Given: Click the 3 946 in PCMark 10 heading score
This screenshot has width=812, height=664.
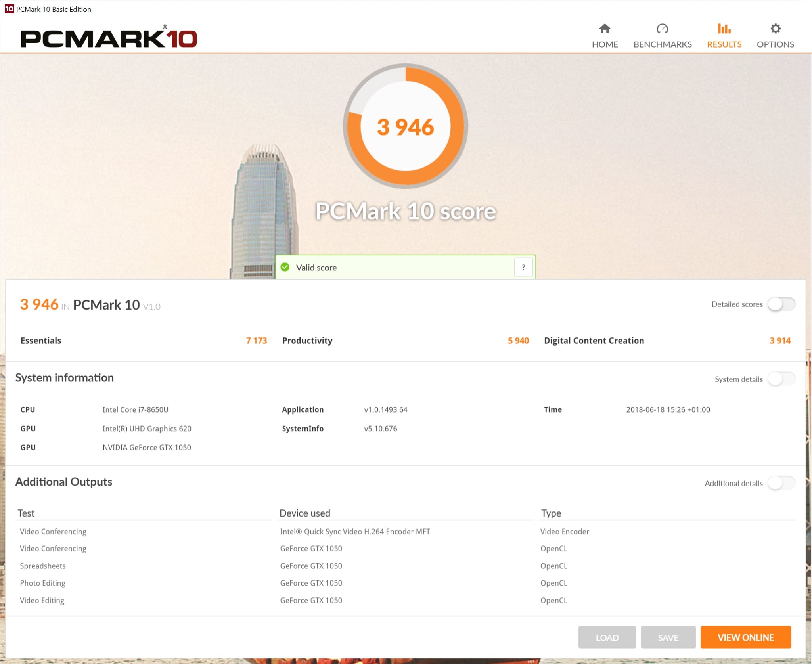Looking at the screenshot, I should point(39,304).
